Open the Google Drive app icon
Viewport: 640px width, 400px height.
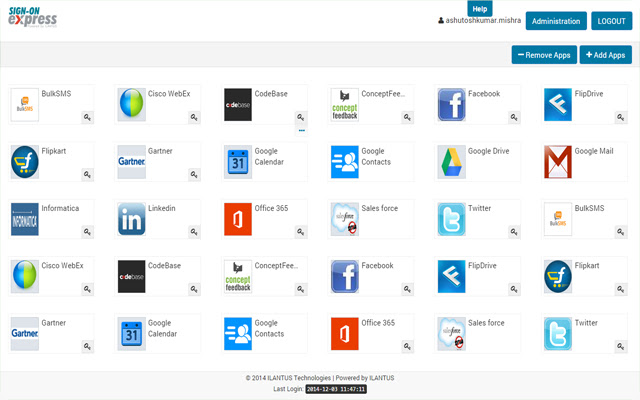(451, 162)
